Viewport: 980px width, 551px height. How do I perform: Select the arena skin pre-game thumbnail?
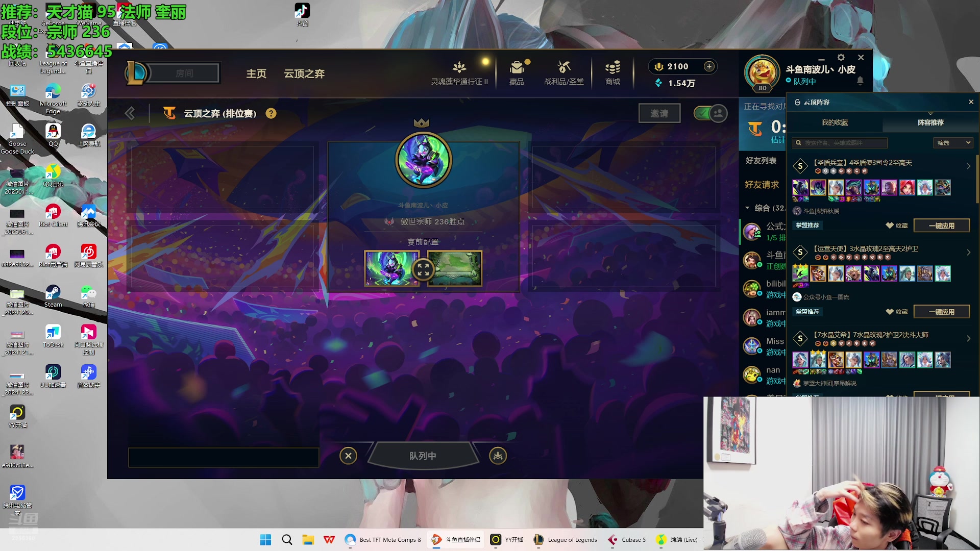pyautogui.click(x=454, y=268)
